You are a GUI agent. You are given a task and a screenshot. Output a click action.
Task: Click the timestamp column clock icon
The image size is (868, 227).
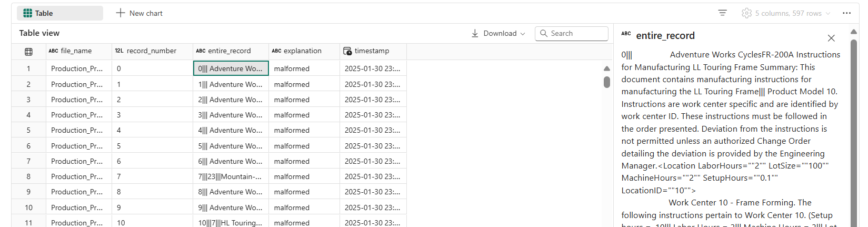click(x=347, y=51)
